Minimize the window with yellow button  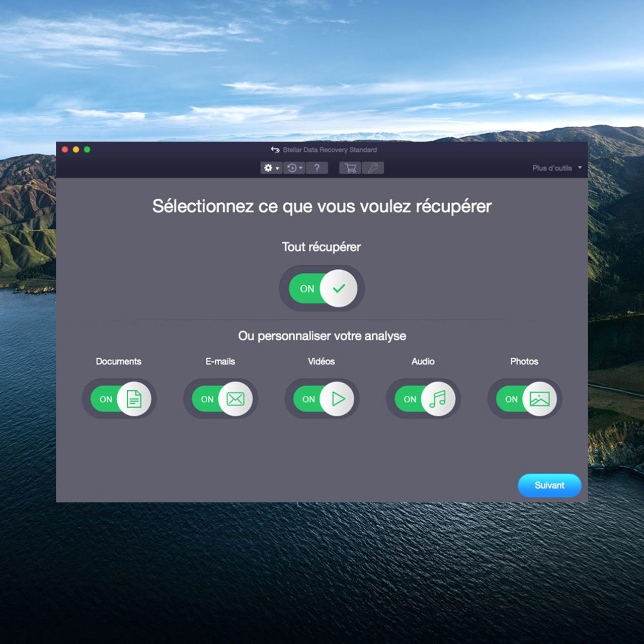point(76,149)
